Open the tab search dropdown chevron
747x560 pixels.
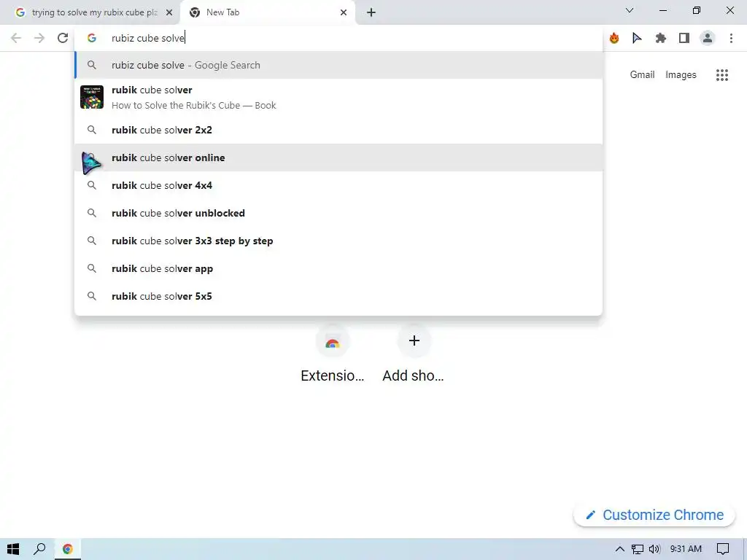(630, 10)
